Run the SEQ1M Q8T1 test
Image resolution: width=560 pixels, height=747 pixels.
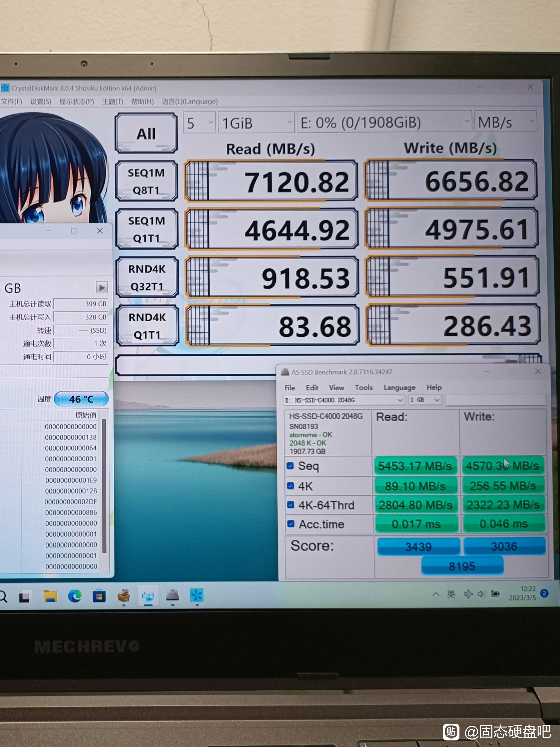[x=147, y=181]
